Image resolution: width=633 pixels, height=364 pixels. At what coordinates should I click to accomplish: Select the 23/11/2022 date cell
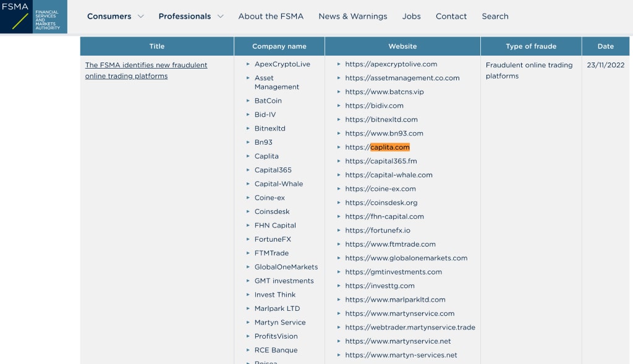click(x=606, y=65)
